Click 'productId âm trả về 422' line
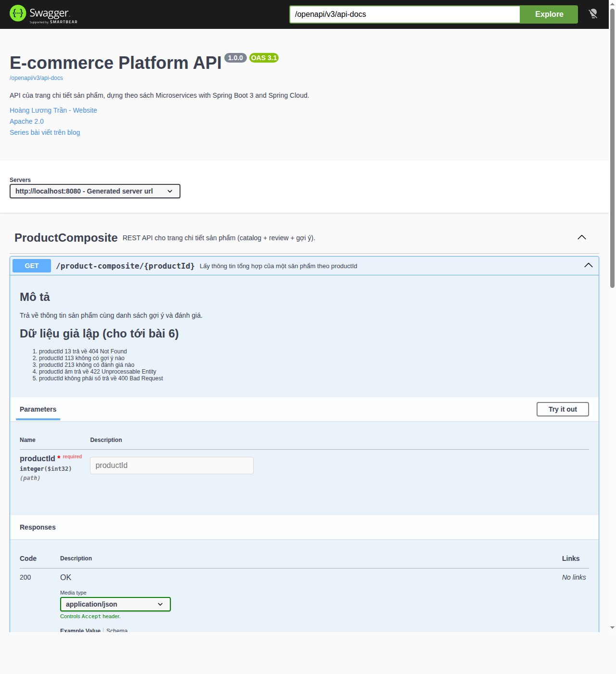The width and height of the screenshot is (616, 674). (98, 372)
